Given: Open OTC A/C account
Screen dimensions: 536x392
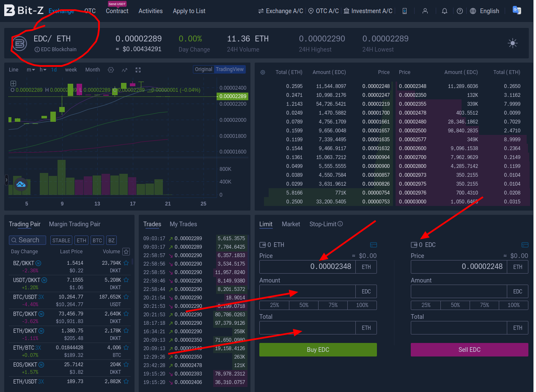Looking at the screenshot, I should click(324, 11).
